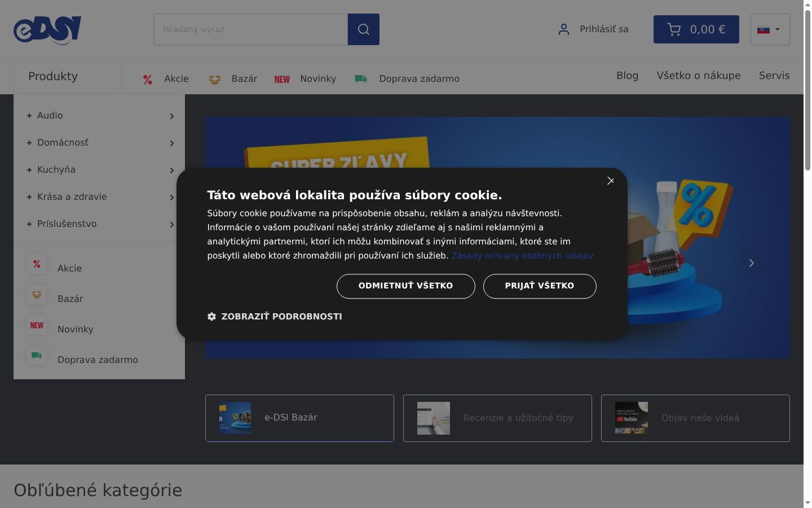
Task: Click the sidebar Bazár link text
Action: tap(70, 299)
